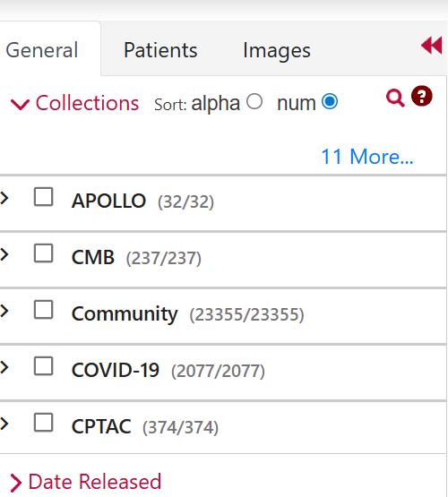Image resolution: width=448 pixels, height=497 pixels.
Task: Check the APOLLO collection checkbox
Action: (x=43, y=197)
